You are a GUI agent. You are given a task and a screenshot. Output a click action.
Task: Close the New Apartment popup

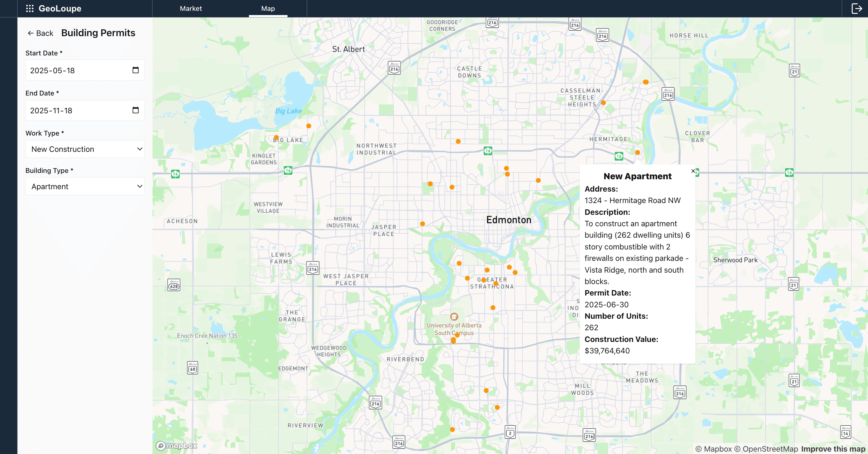tap(693, 171)
